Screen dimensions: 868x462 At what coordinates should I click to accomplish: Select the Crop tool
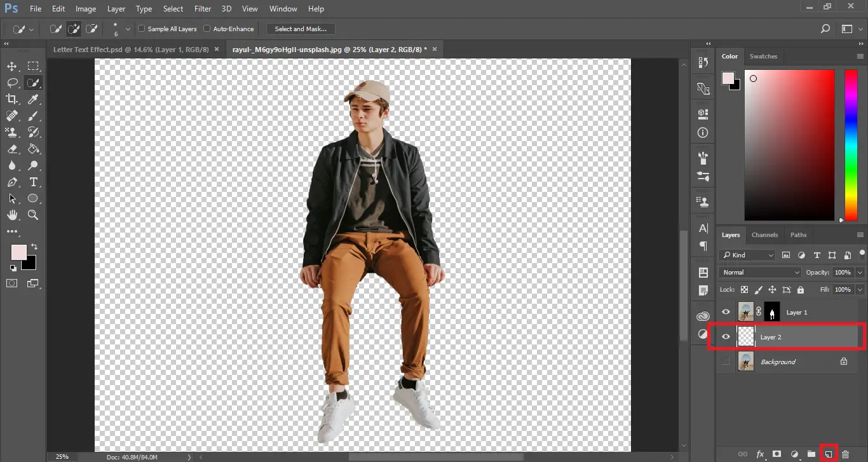pyautogui.click(x=12, y=99)
